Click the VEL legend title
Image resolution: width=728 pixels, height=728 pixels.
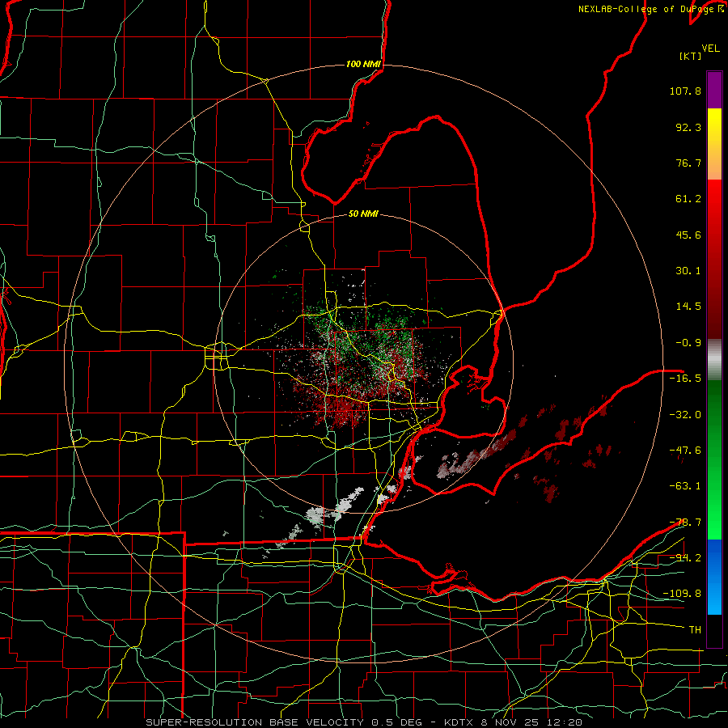point(710,49)
